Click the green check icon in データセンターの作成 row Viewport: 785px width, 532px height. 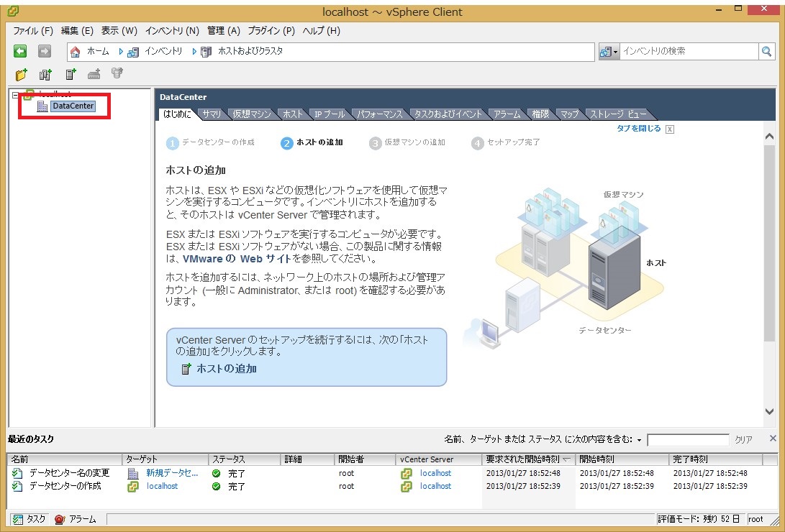click(217, 486)
